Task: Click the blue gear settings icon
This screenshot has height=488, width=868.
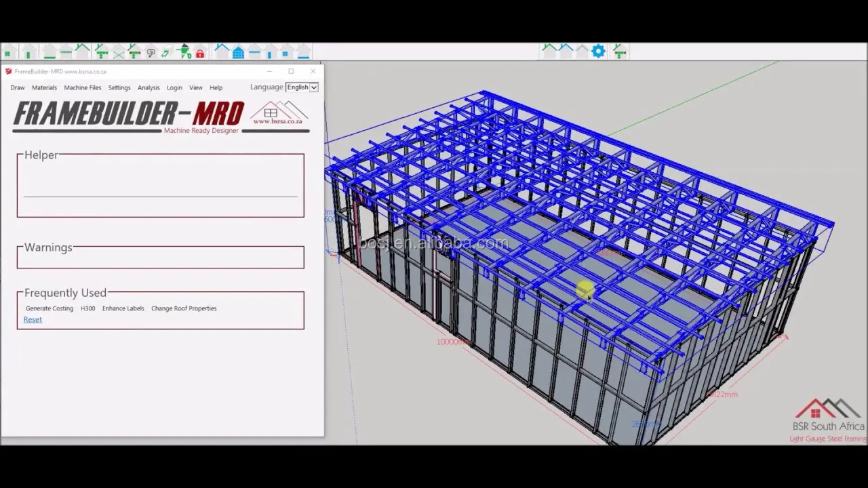Action: coord(598,51)
